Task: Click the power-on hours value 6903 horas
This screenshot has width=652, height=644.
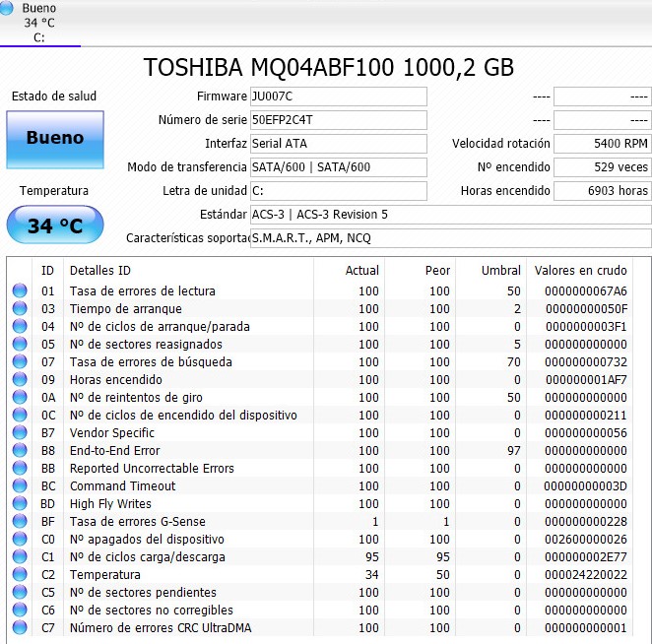Action: [x=603, y=191]
